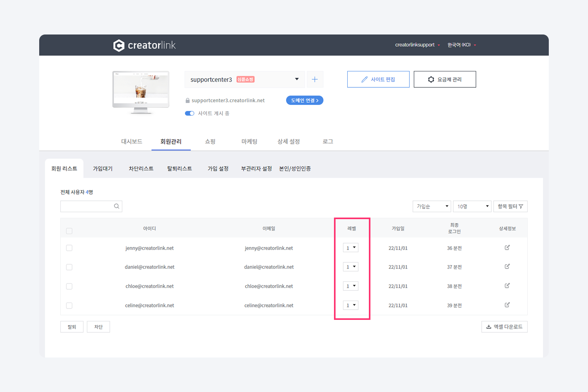Click the 차단 button

coord(98,327)
